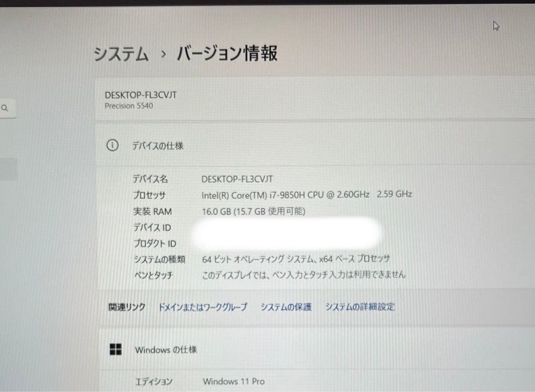Viewport: 535px width, 392px height.
Task: Open システムの詳細設定 link
Action: pos(360,307)
